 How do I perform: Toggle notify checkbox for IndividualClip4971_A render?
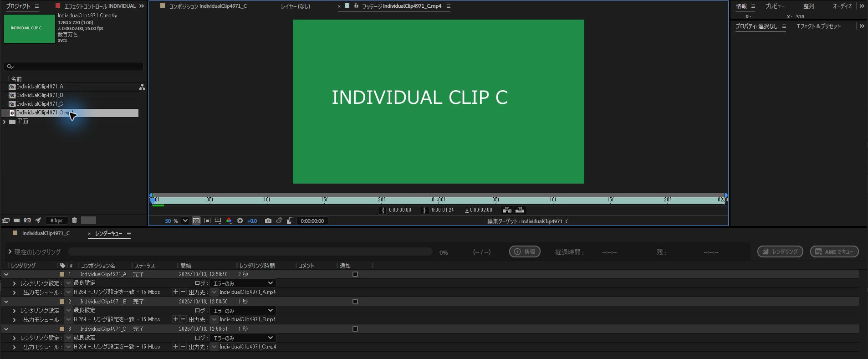pyautogui.click(x=355, y=274)
